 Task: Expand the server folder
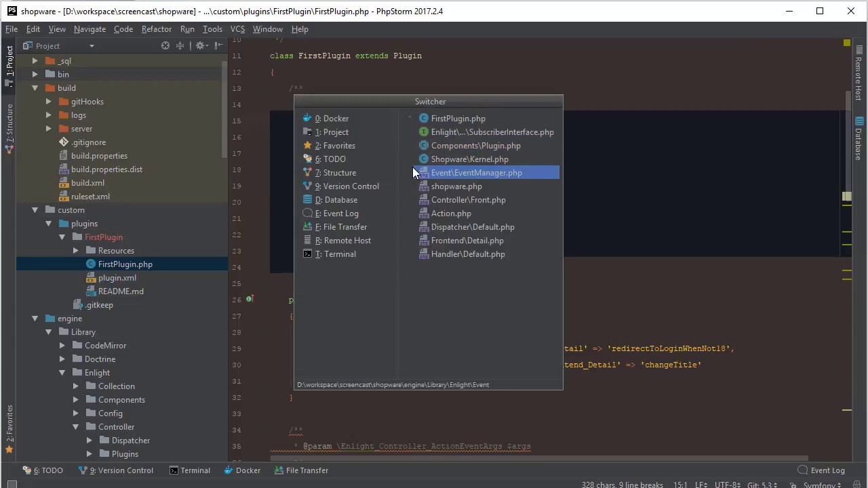pos(48,129)
